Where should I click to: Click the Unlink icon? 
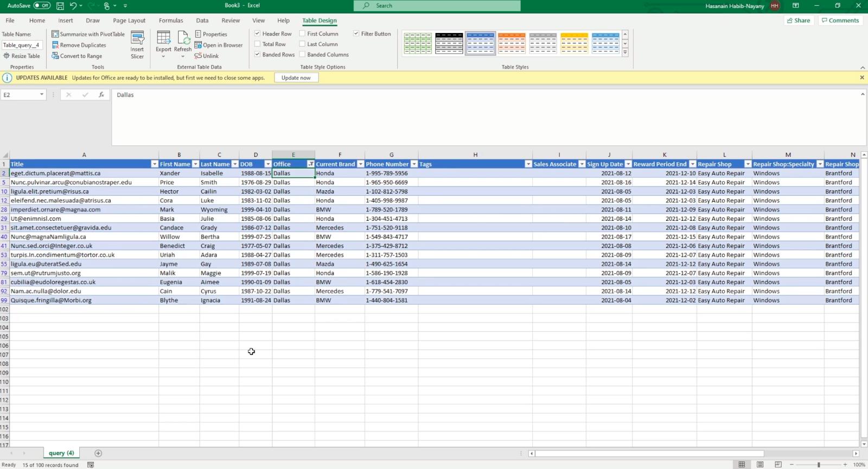(x=198, y=56)
